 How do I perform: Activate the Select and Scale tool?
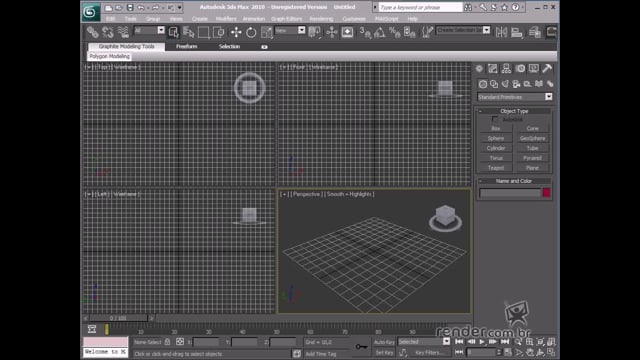point(266,32)
